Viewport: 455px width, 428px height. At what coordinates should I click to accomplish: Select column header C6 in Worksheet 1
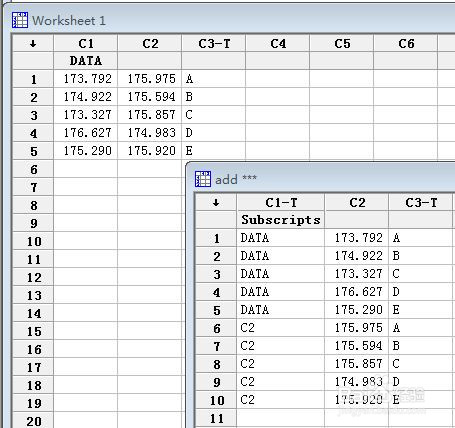pyautogui.click(x=406, y=43)
